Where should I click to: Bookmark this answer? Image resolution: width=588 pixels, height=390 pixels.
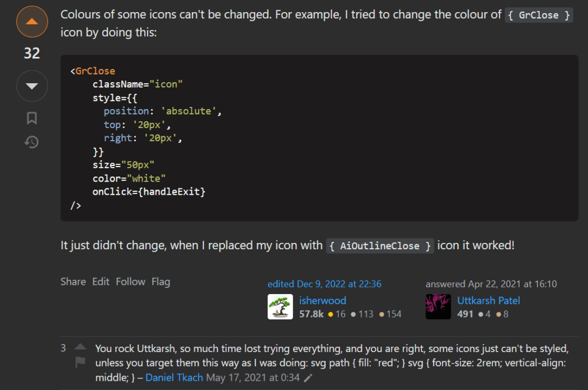[32, 118]
